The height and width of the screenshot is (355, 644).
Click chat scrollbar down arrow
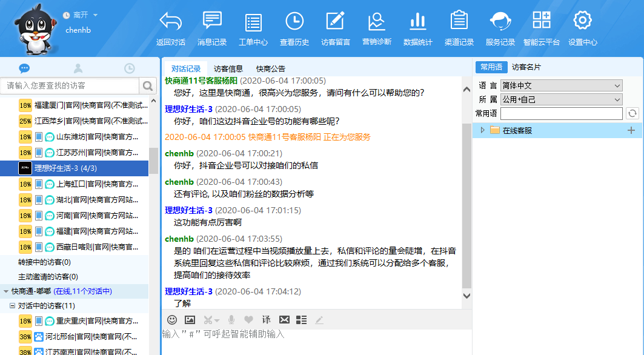(x=466, y=296)
